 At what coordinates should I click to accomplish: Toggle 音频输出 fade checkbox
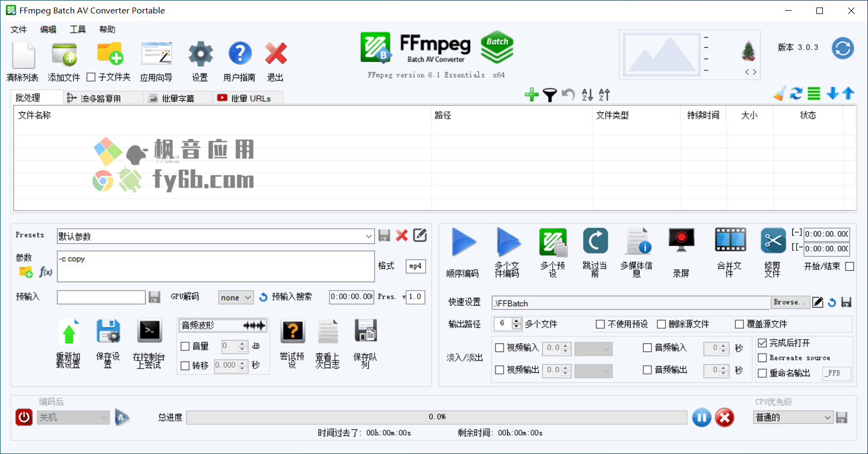pyautogui.click(x=648, y=370)
